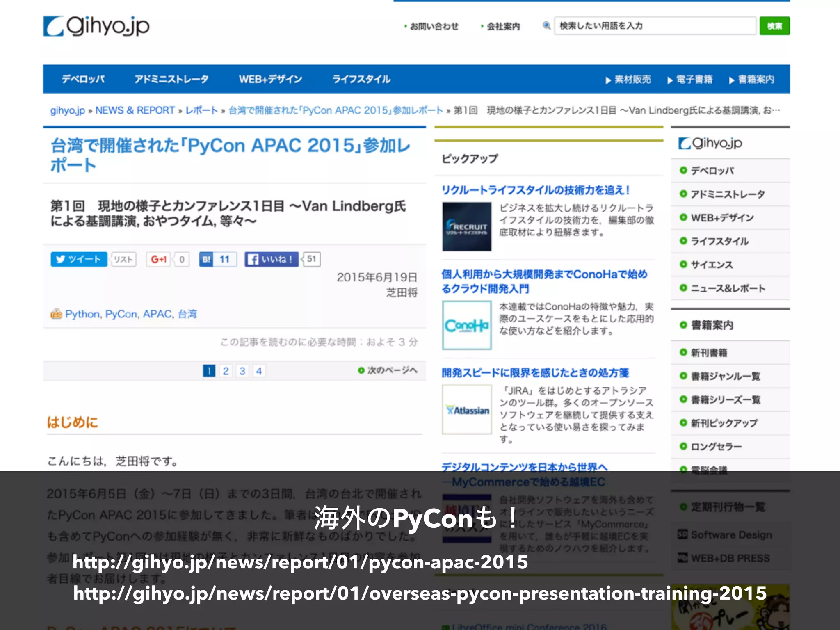Click レポート breadcrumb link
The height and width of the screenshot is (630, 840).
(201, 110)
